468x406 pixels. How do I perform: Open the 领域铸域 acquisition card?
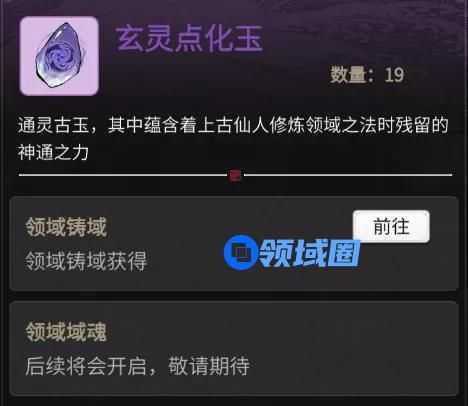[234, 244]
